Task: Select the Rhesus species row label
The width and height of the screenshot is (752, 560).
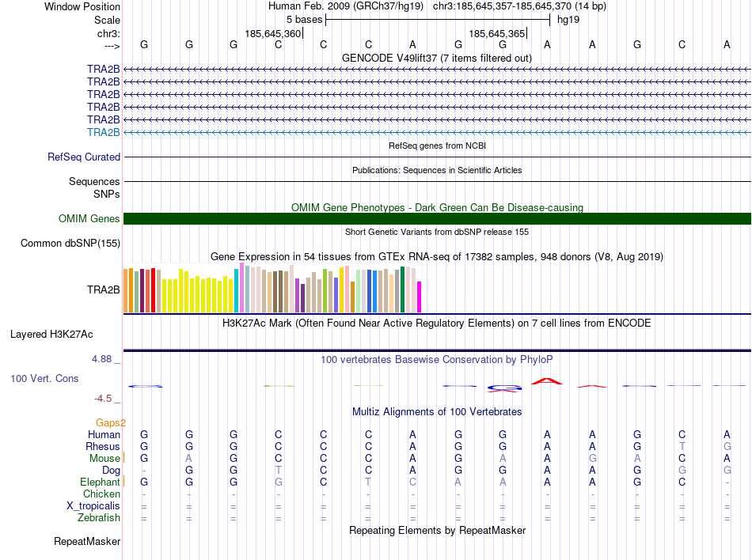Action: (x=102, y=447)
